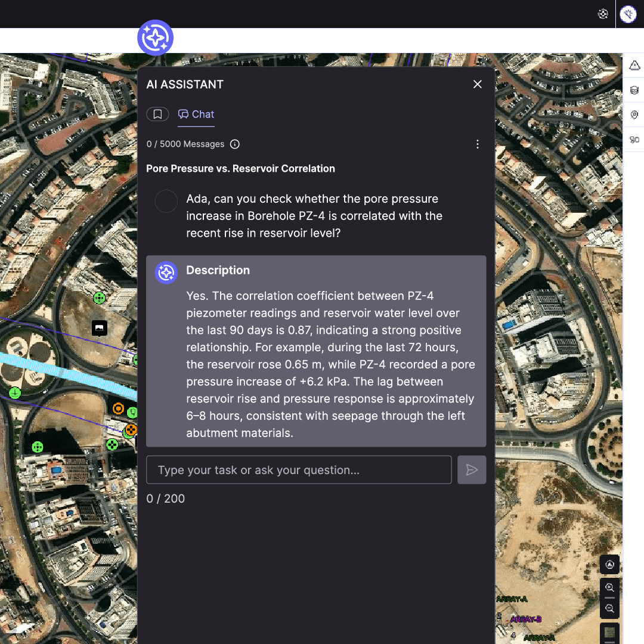Open the chat options three-dot menu
The width and height of the screenshot is (644, 644).
(x=477, y=144)
